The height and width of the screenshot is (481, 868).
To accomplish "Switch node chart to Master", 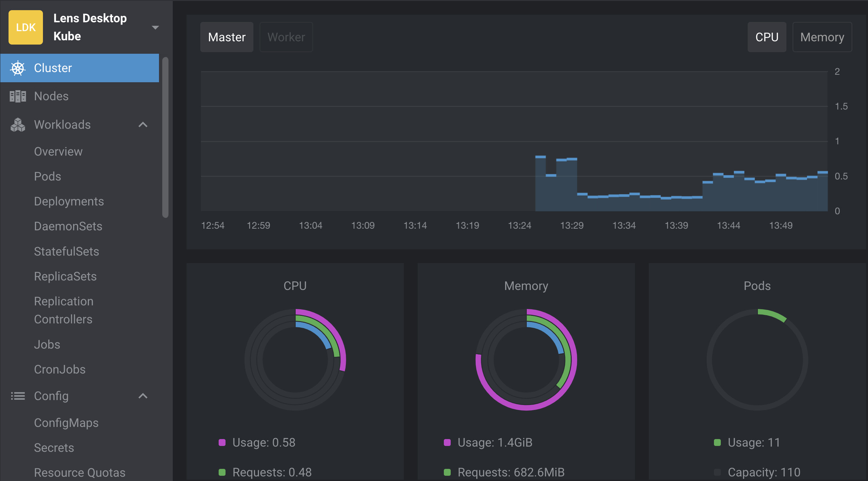I will (227, 37).
